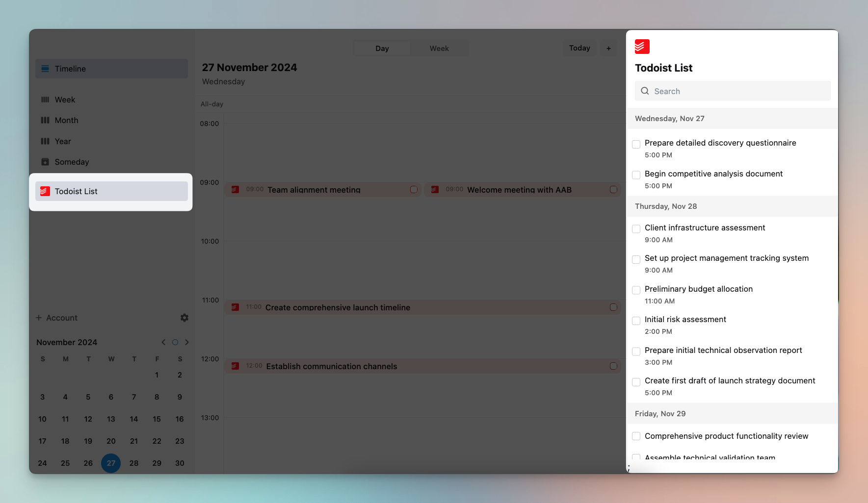Tick Prepare initial technical observation report
Image resolution: width=868 pixels, height=503 pixels.
(x=636, y=352)
